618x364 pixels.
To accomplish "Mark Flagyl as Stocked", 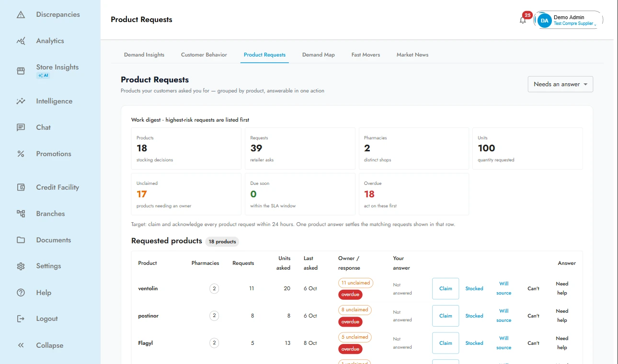I will 474,343.
